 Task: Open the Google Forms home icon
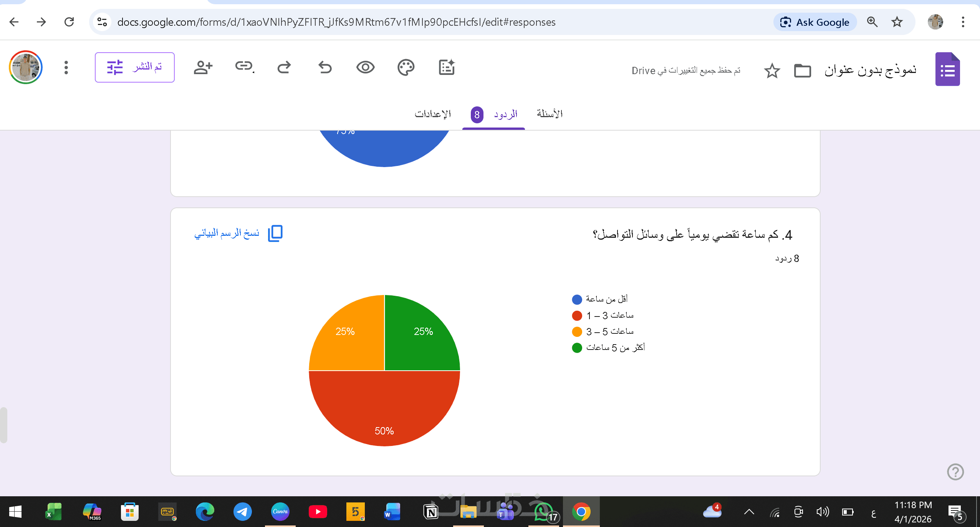(947, 69)
